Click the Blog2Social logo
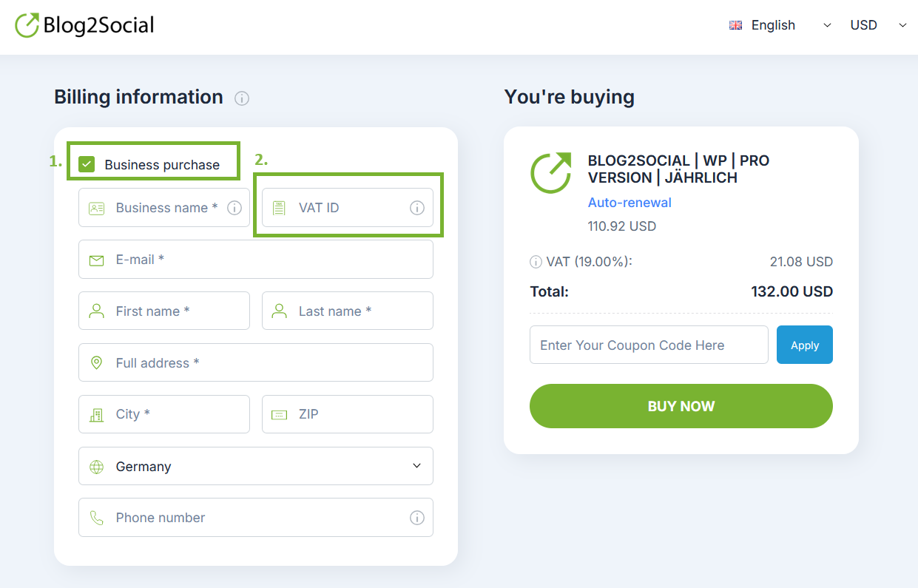Screen dimensions: 918x588 click(x=85, y=24)
